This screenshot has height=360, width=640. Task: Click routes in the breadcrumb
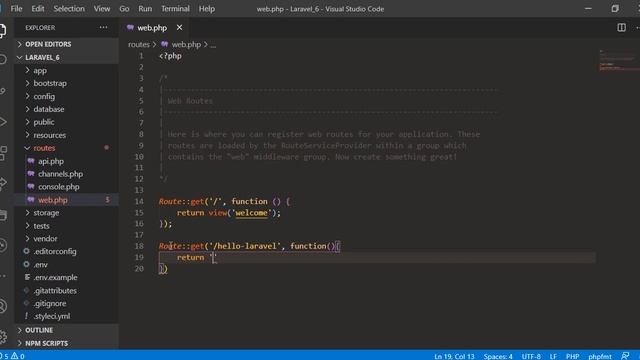point(139,44)
